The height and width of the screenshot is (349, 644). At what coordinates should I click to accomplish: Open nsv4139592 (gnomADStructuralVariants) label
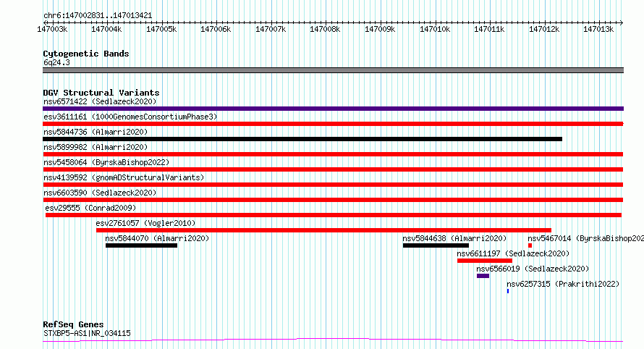click(124, 177)
